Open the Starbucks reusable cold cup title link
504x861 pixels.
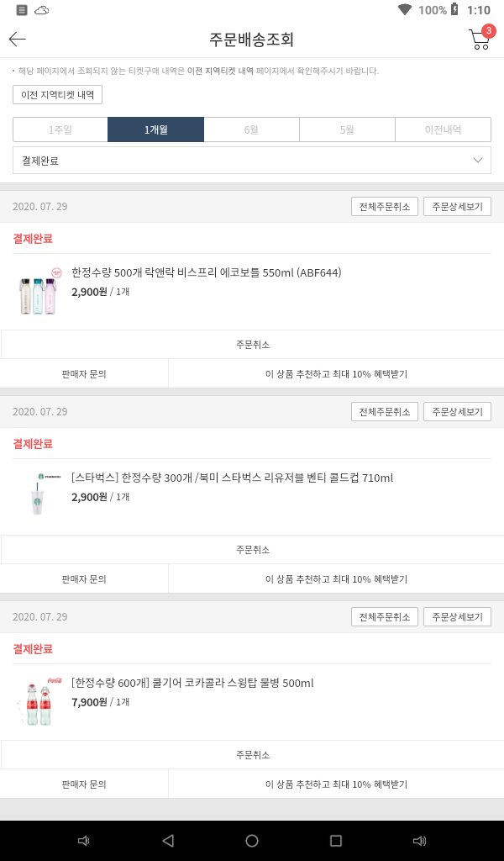point(232,478)
